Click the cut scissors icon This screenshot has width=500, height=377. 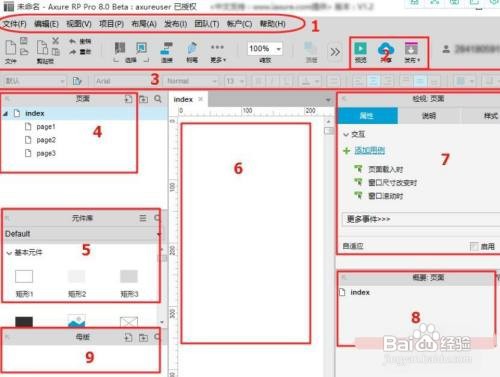(56, 41)
